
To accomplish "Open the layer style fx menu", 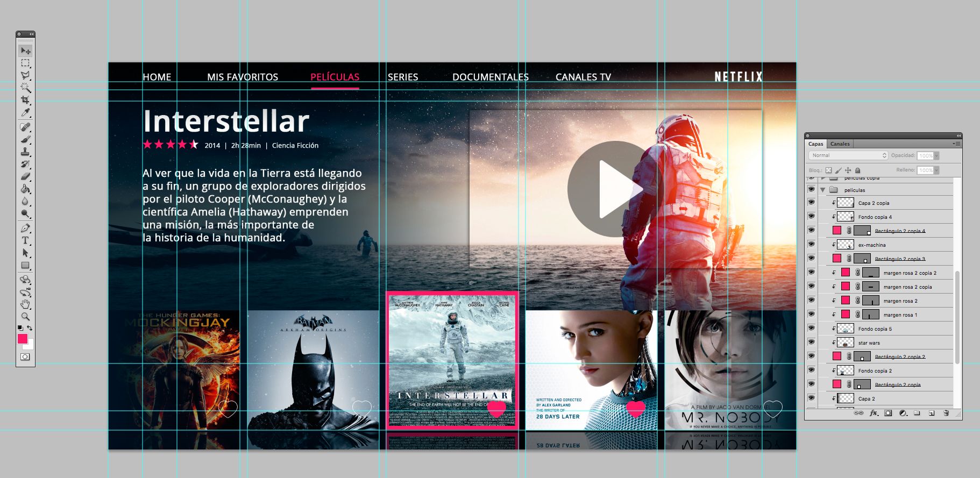I will pos(874,413).
